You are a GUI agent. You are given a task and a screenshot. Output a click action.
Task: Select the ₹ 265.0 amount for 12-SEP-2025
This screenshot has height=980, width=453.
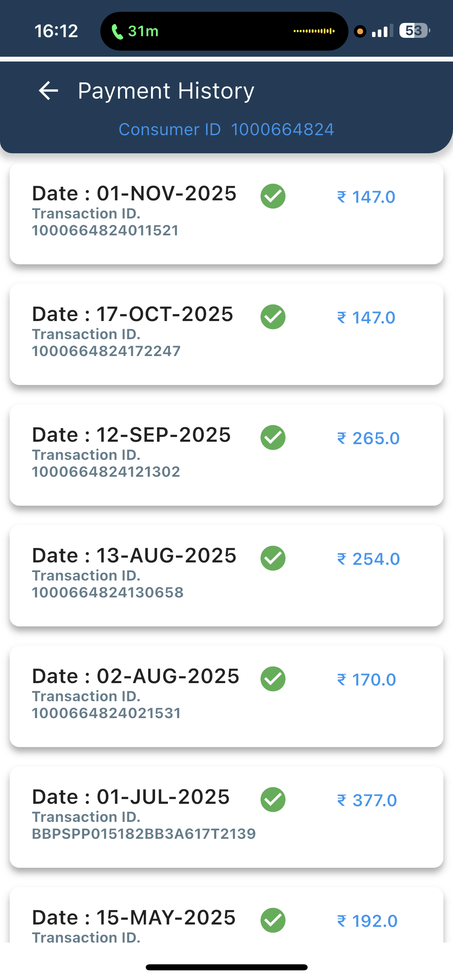[x=368, y=439]
